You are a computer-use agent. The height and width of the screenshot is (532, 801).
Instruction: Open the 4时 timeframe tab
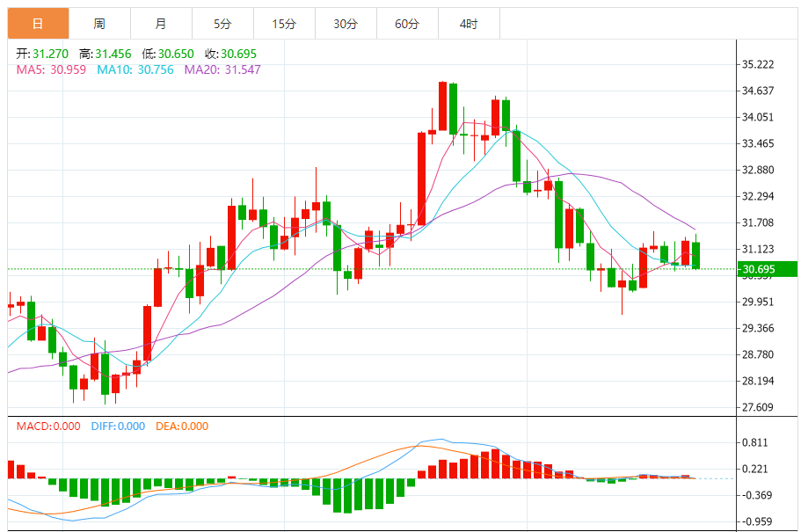pos(469,24)
